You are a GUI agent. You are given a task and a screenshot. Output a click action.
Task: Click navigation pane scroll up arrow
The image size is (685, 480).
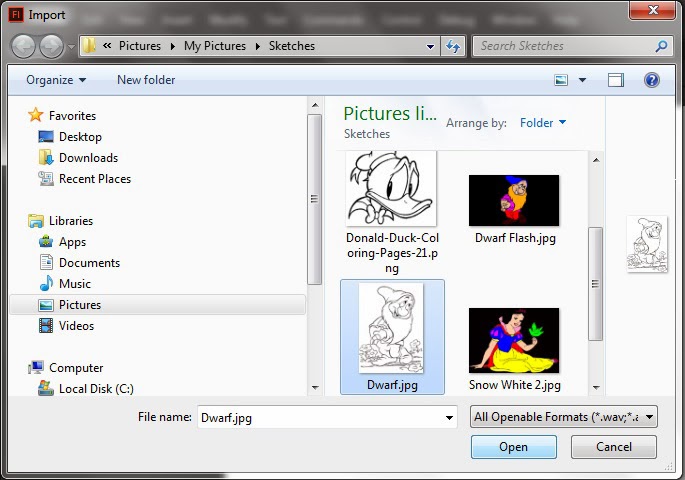(x=315, y=105)
